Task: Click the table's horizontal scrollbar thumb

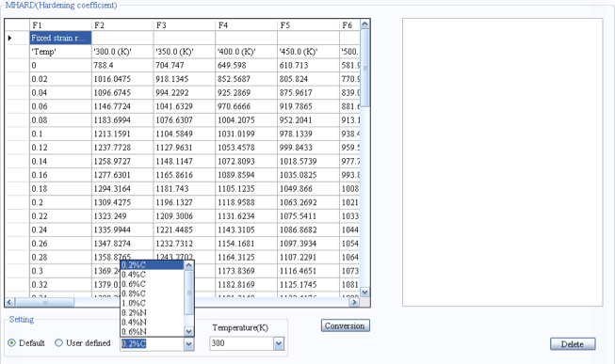Action: 44,302
